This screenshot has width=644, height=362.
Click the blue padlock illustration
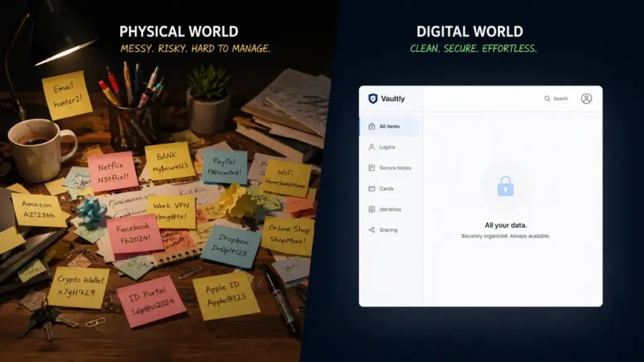(x=506, y=186)
